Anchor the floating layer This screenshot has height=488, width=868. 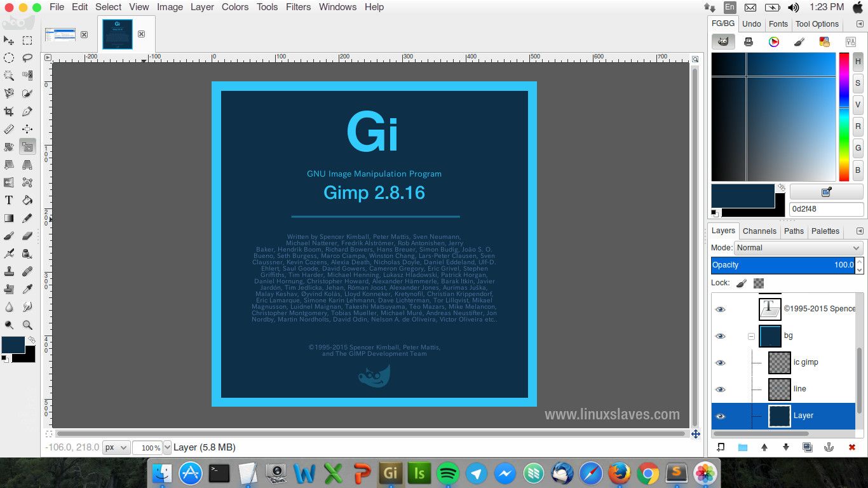pyautogui.click(x=829, y=447)
